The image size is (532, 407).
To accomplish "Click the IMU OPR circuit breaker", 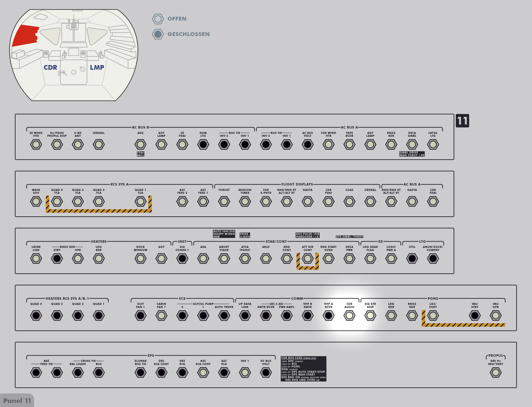I will 495,315.
